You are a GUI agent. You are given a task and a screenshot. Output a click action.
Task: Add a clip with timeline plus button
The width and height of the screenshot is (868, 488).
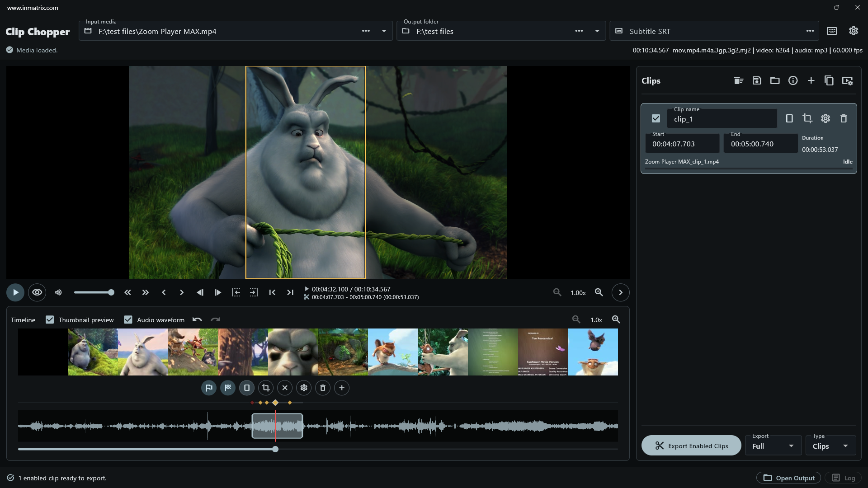tap(342, 388)
